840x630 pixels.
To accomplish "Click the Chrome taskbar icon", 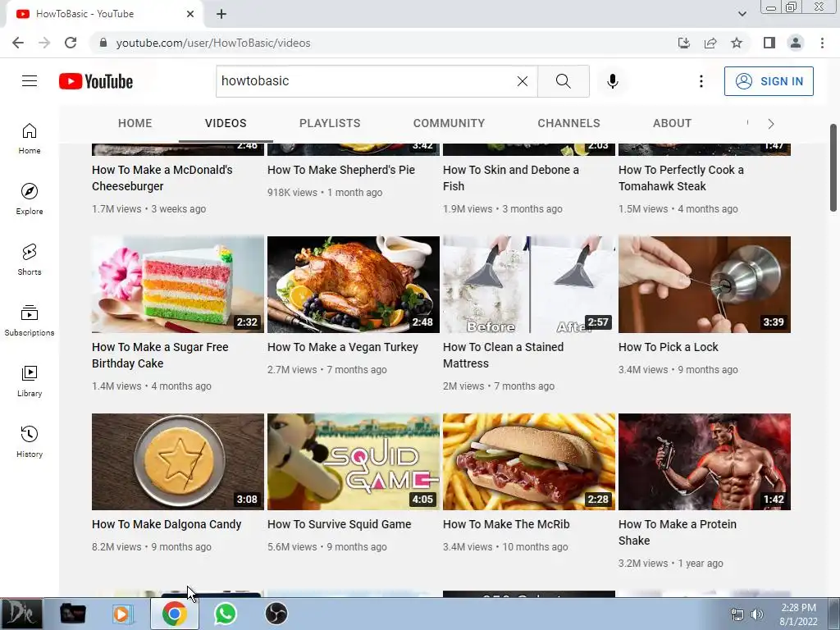I will [x=174, y=614].
